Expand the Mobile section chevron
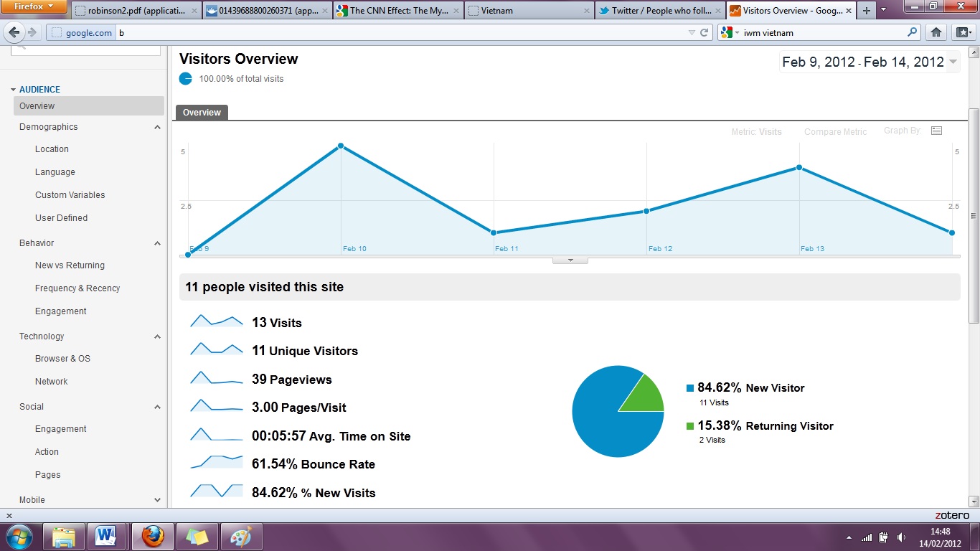The image size is (980, 551). coord(158,500)
